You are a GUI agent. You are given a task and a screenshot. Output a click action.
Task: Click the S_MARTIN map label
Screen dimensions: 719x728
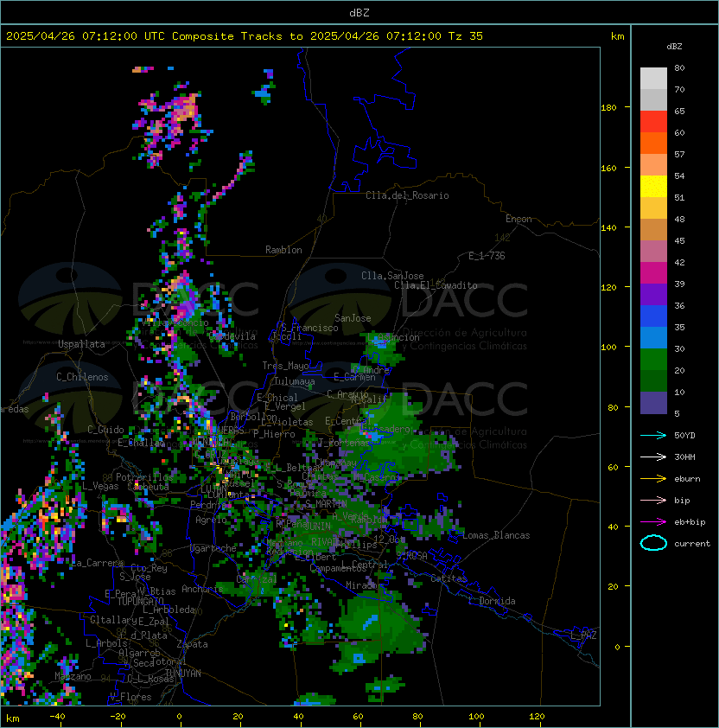(x=326, y=504)
